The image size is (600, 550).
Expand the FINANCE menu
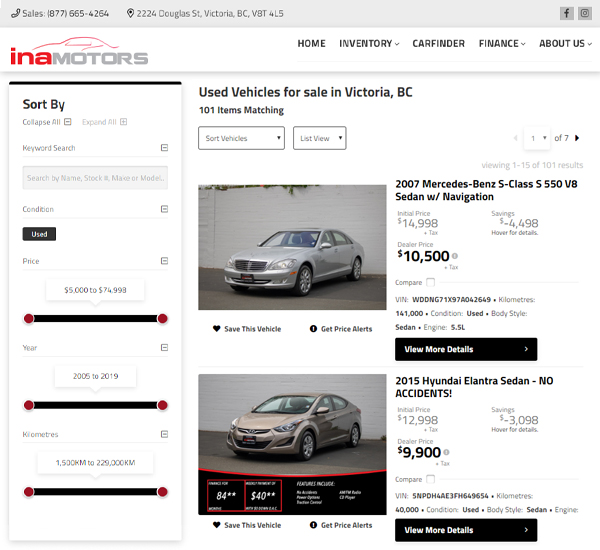[x=502, y=44]
